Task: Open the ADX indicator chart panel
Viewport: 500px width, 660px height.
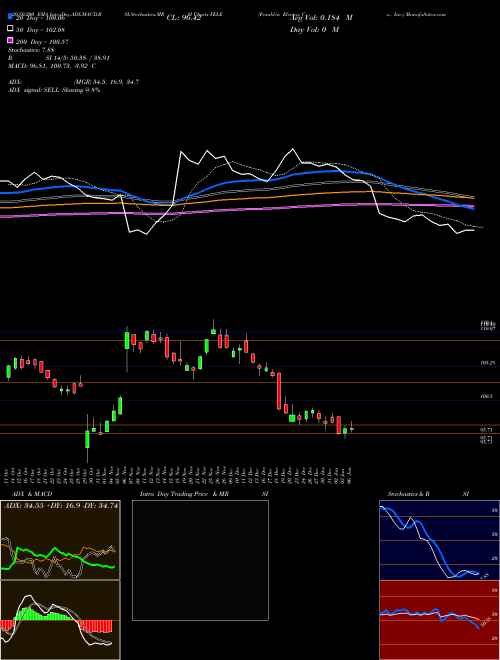Action: tap(60, 540)
